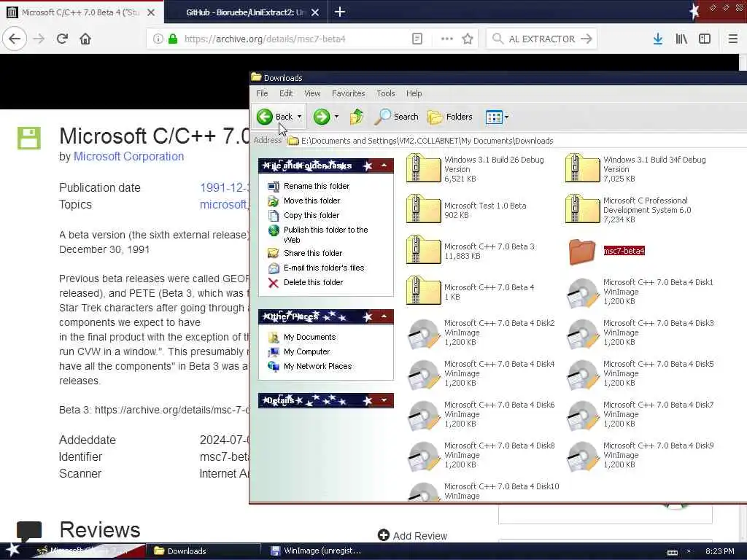Click Share this folder
The width and height of the screenshot is (747, 560).
coord(312,253)
